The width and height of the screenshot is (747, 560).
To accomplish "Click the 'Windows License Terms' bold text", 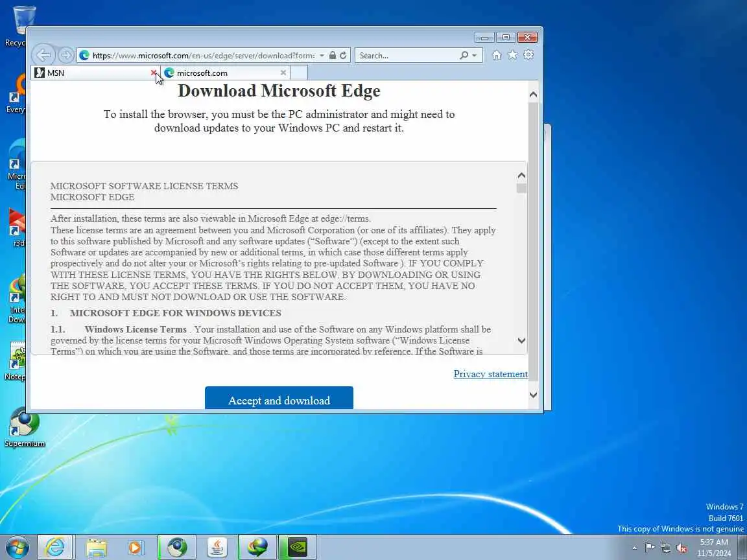I will [x=136, y=329].
